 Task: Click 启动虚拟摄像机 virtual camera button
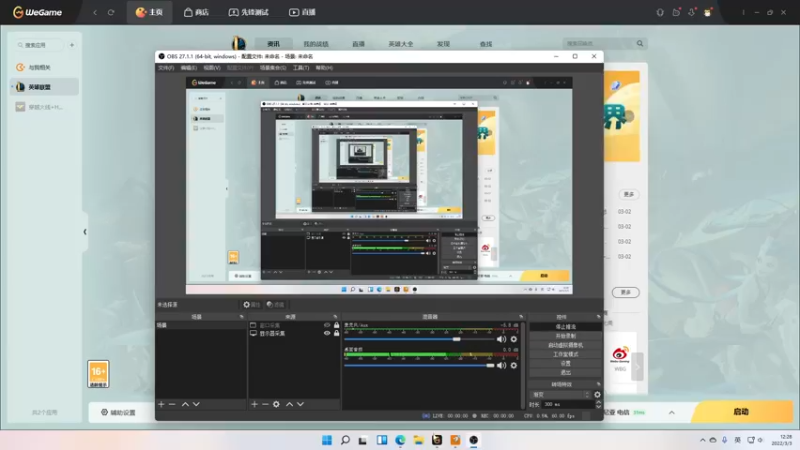[x=565, y=345]
